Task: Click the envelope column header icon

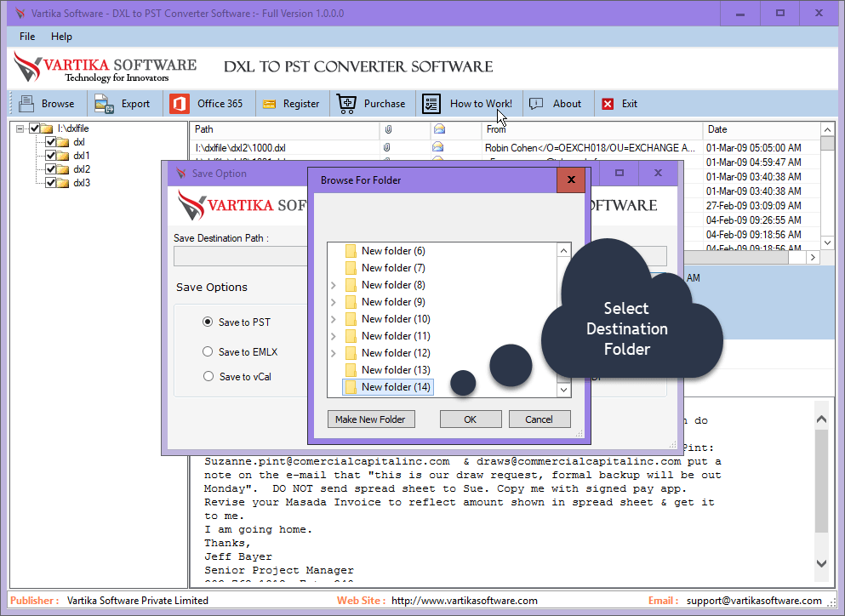Action: 439,129
